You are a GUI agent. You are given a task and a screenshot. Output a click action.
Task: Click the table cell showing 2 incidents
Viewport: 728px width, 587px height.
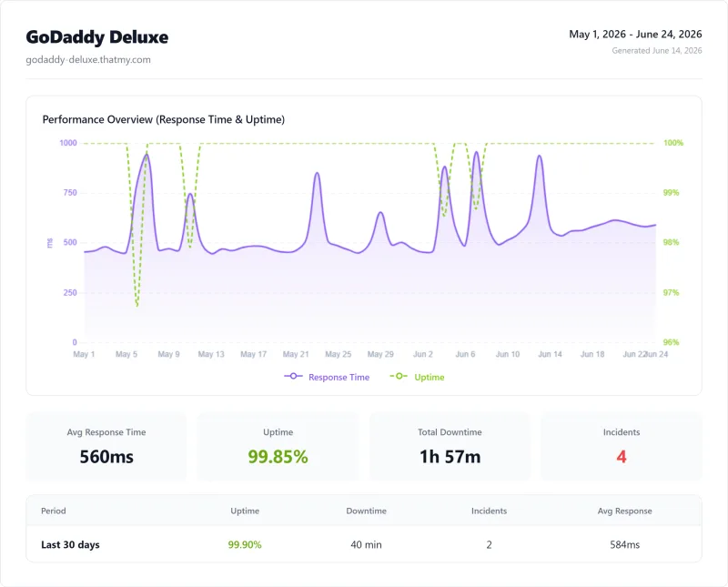[489, 545]
